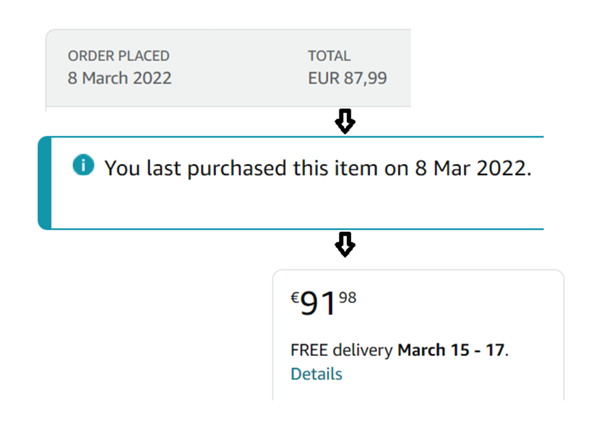
Task: Click the FREE delivery text
Action: [x=342, y=350]
